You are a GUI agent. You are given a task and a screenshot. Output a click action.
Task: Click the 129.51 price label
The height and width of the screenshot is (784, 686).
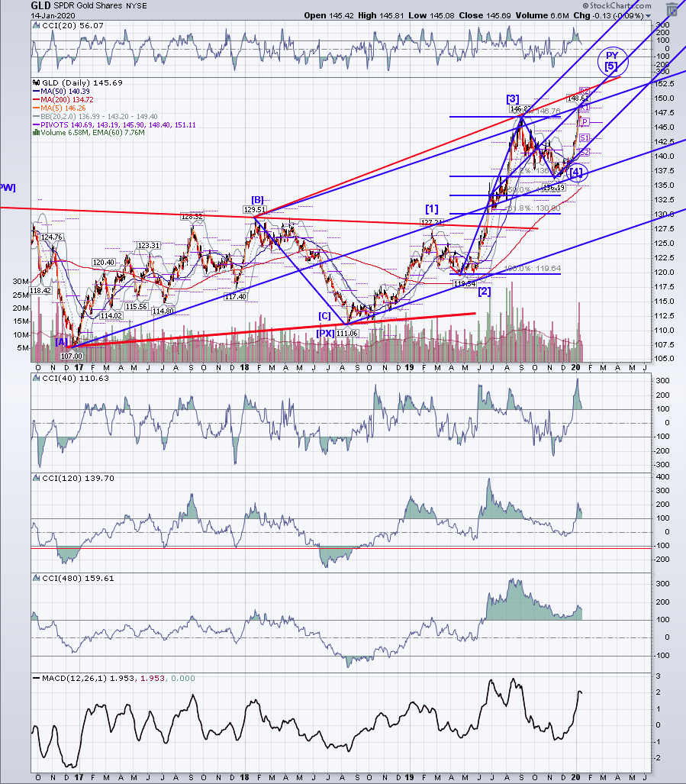click(x=255, y=210)
